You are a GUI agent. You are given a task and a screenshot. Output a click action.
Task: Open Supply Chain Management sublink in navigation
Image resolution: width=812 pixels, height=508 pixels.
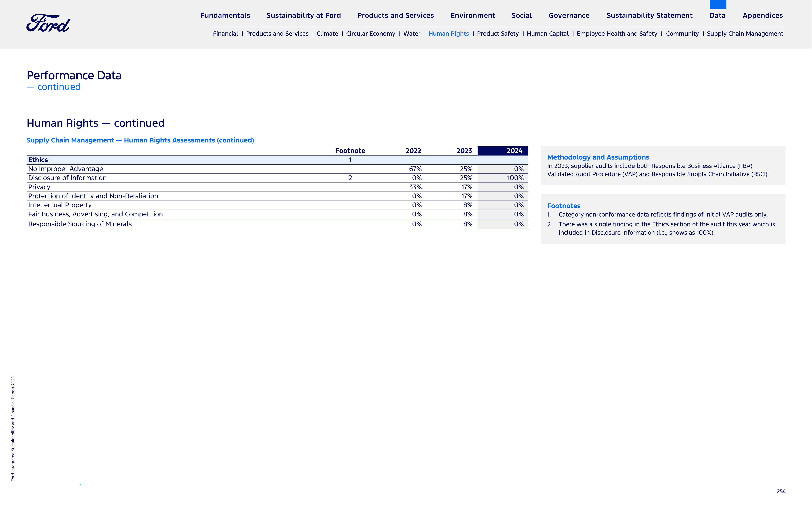coord(745,34)
